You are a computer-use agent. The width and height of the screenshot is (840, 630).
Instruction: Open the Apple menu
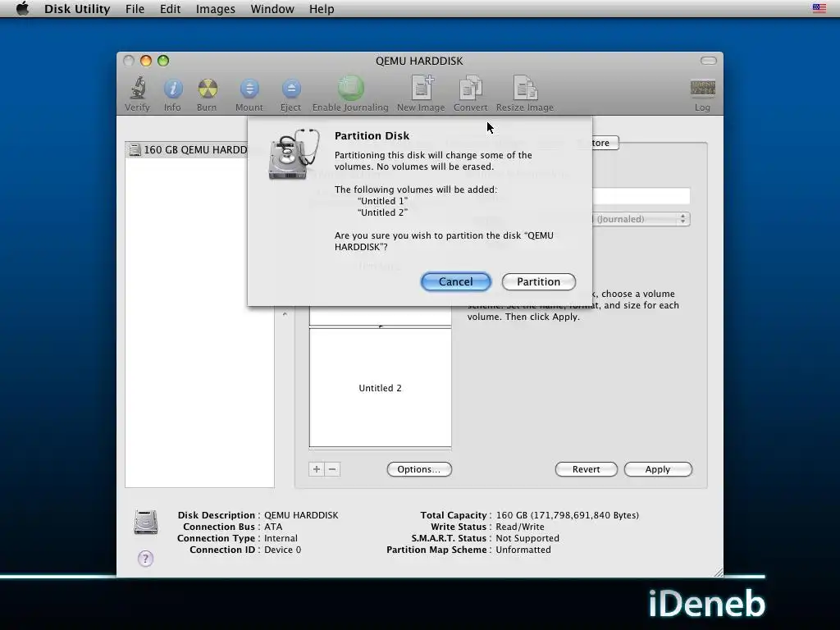pos(22,8)
